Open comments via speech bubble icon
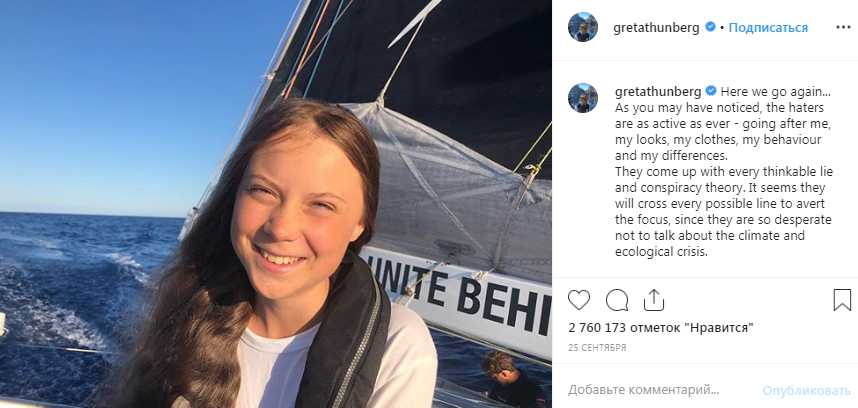Screen dimensions: 858x408 pos(617,299)
